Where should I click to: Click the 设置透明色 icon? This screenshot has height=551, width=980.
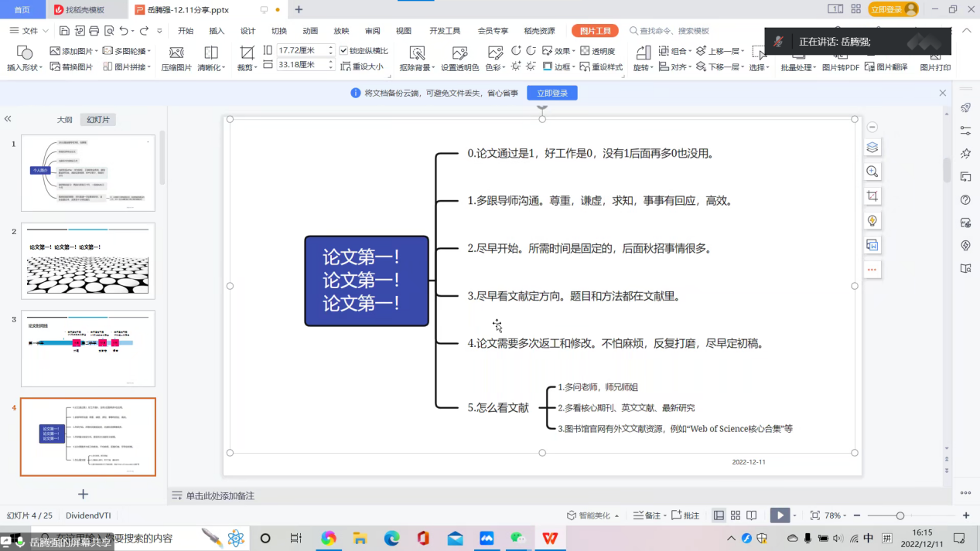point(459,53)
